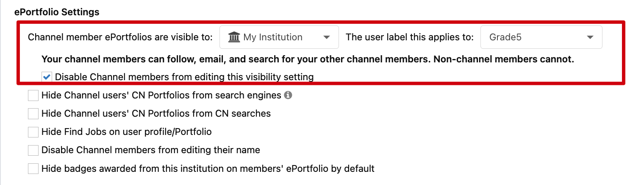Open the My Institution visibility dropdown
This screenshot has height=185, width=644.
click(279, 37)
